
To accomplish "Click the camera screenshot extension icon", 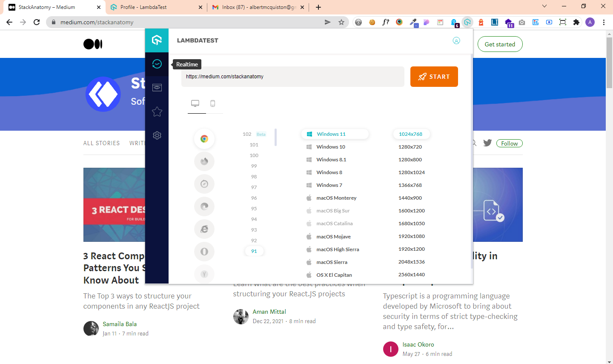I will (522, 22).
